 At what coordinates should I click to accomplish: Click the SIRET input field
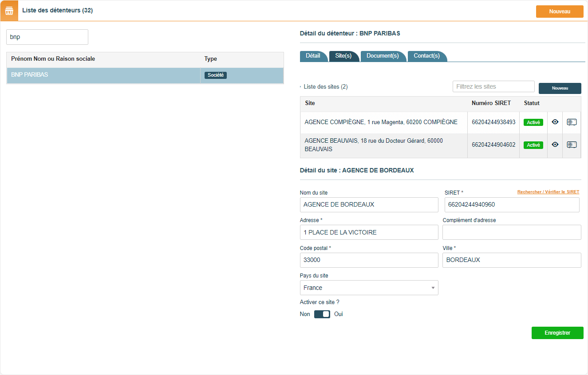coord(512,205)
